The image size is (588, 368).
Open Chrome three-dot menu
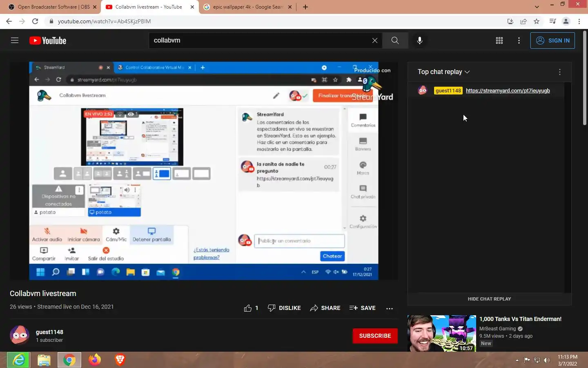(x=579, y=21)
